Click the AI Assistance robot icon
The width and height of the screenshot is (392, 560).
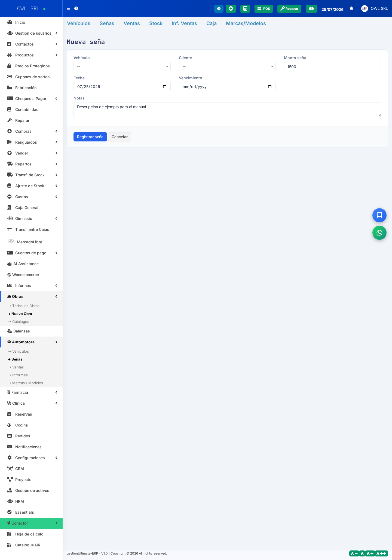10,264
